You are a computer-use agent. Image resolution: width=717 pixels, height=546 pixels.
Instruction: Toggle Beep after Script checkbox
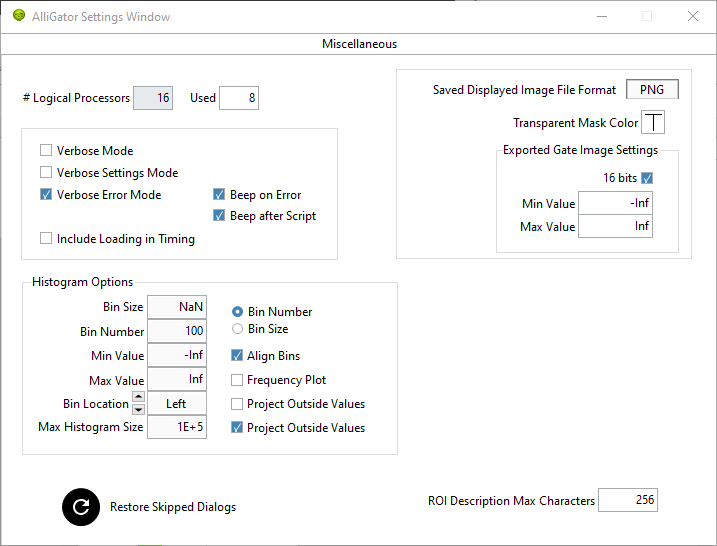[x=219, y=215]
